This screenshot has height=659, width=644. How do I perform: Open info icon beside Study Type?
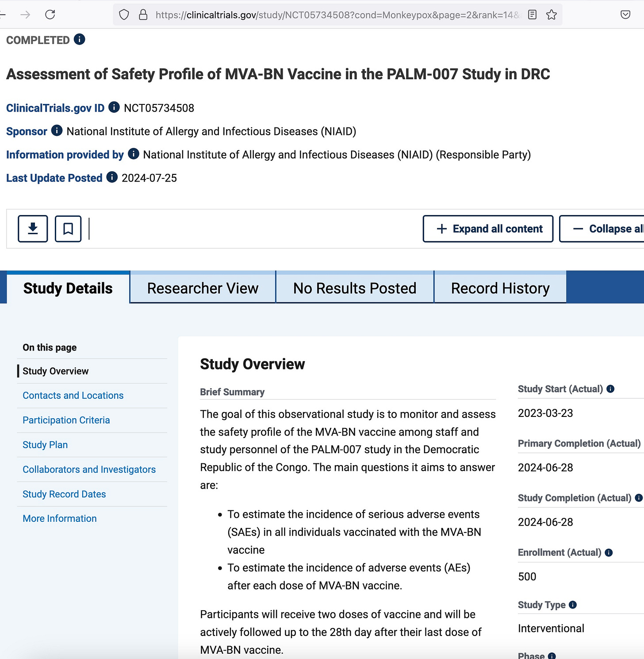573,605
